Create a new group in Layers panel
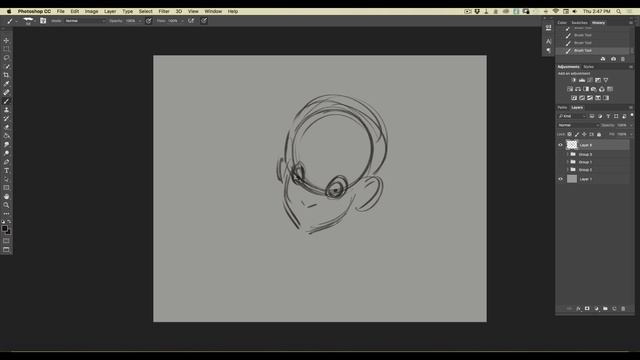 pos(605,309)
